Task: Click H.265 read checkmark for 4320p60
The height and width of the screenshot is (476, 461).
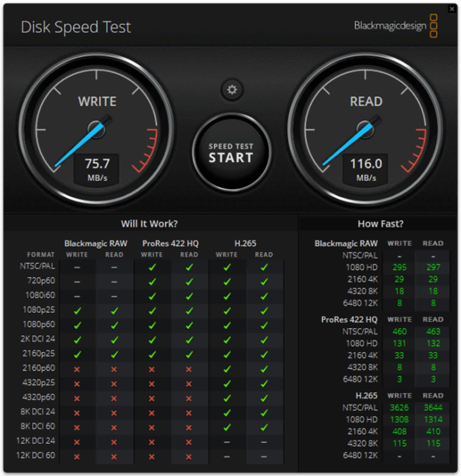Action: tap(264, 399)
